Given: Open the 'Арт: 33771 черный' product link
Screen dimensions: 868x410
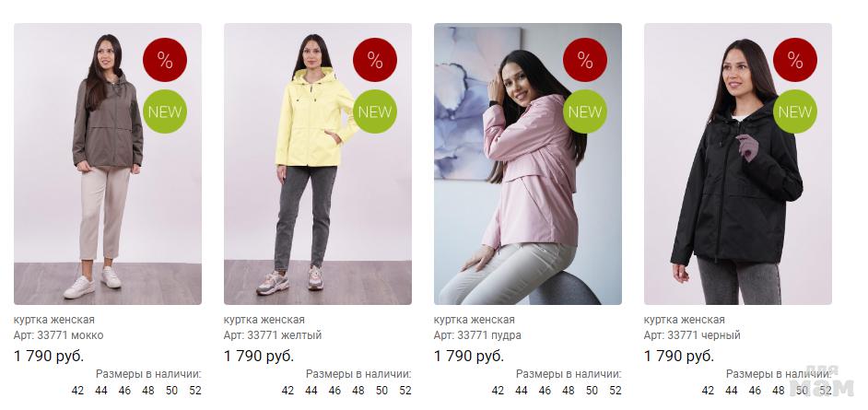Looking at the screenshot, I should 692,335.
